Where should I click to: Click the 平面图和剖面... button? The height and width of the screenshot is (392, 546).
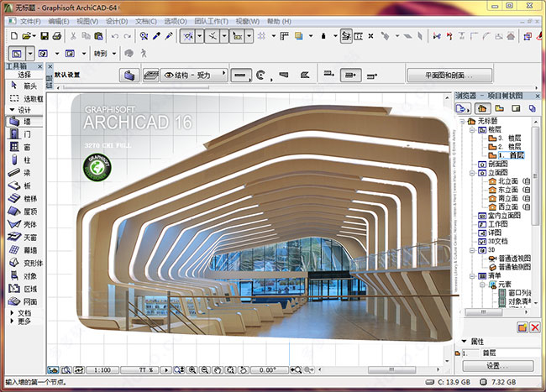pyautogui.click(x=449, y=76)
